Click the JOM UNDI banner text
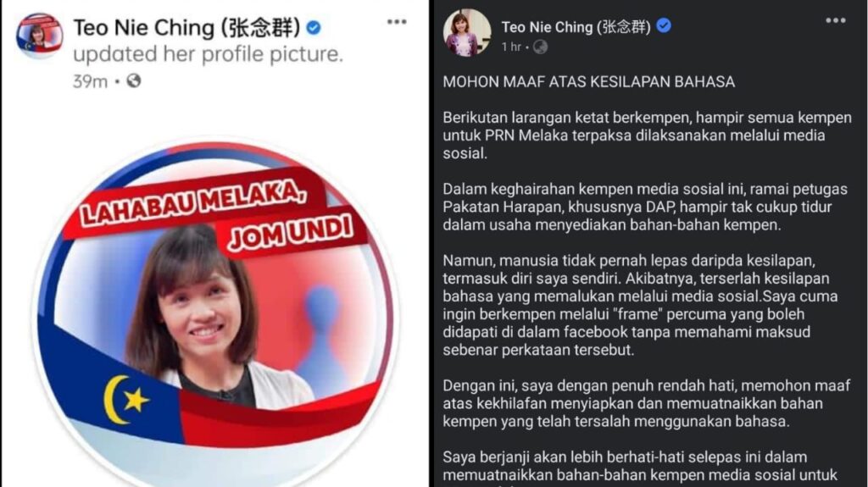The image size is (868, 487). coord(292,231)
